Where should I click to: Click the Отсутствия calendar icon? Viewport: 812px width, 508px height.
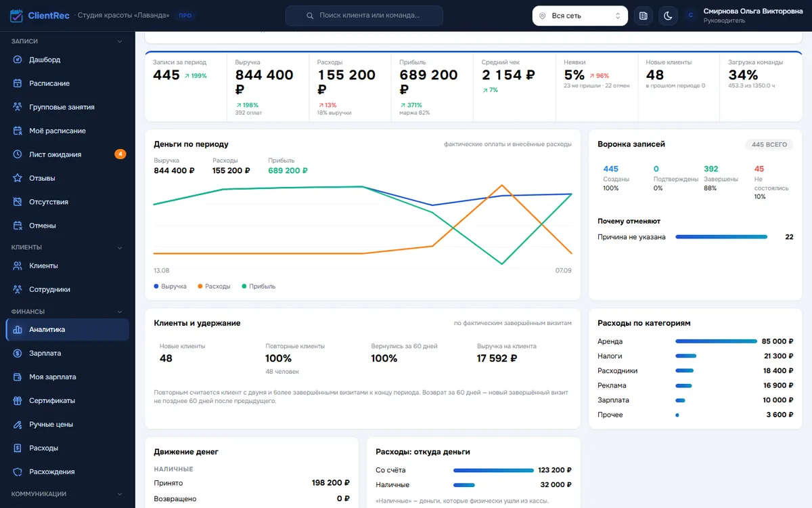click(18, 202)
